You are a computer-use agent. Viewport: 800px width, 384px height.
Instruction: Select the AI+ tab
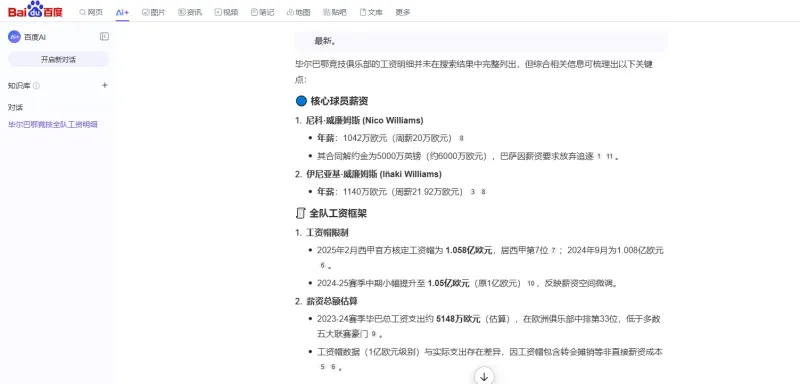pos(122,12)
